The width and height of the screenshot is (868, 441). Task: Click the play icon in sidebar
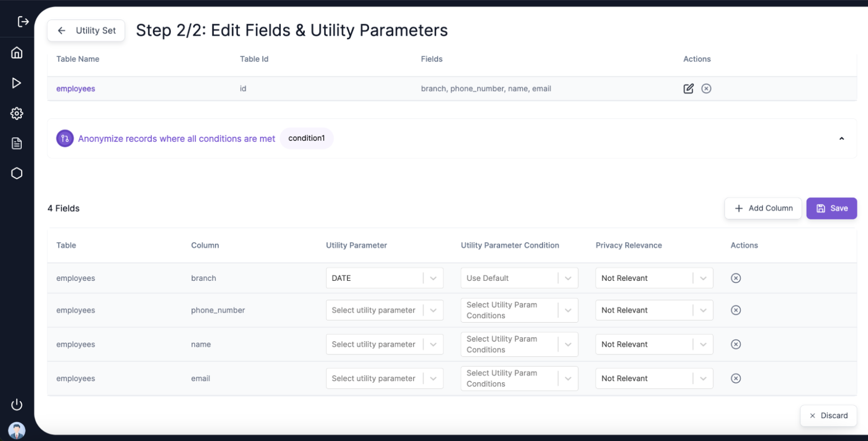[x=17, y=83]
